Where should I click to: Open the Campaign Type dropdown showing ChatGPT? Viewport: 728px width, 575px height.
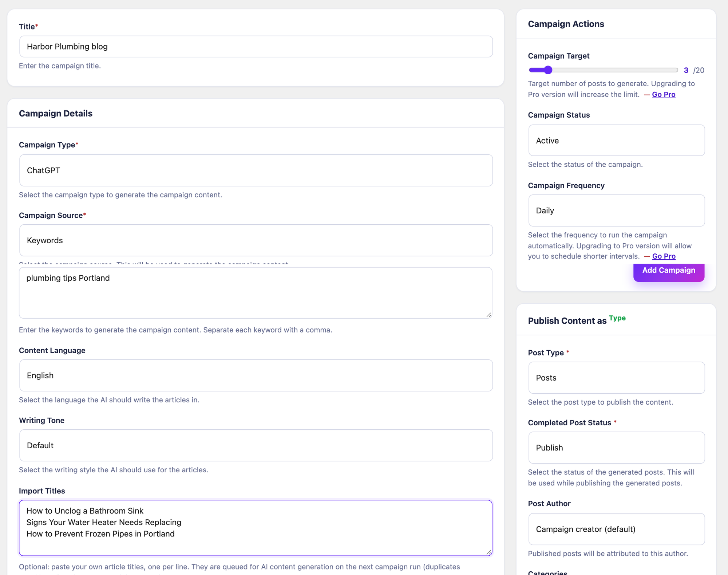click(x=256, y=170)
